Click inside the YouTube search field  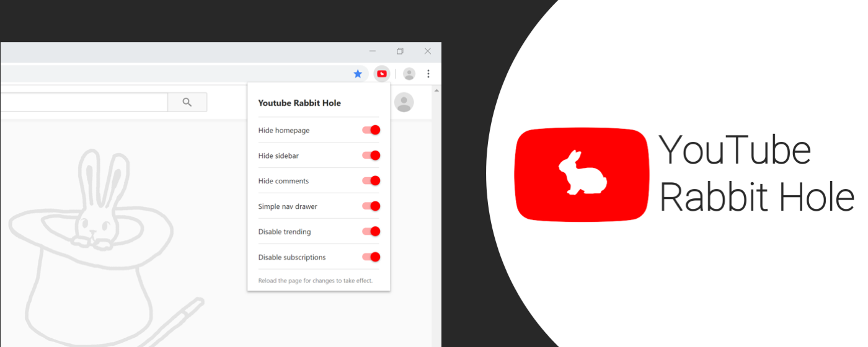tap(84, 102)
